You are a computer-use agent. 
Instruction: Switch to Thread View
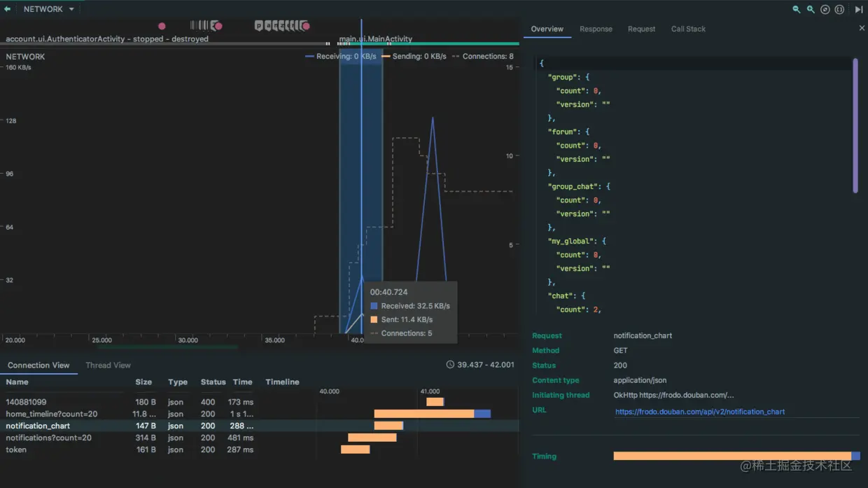click(108, 365)
